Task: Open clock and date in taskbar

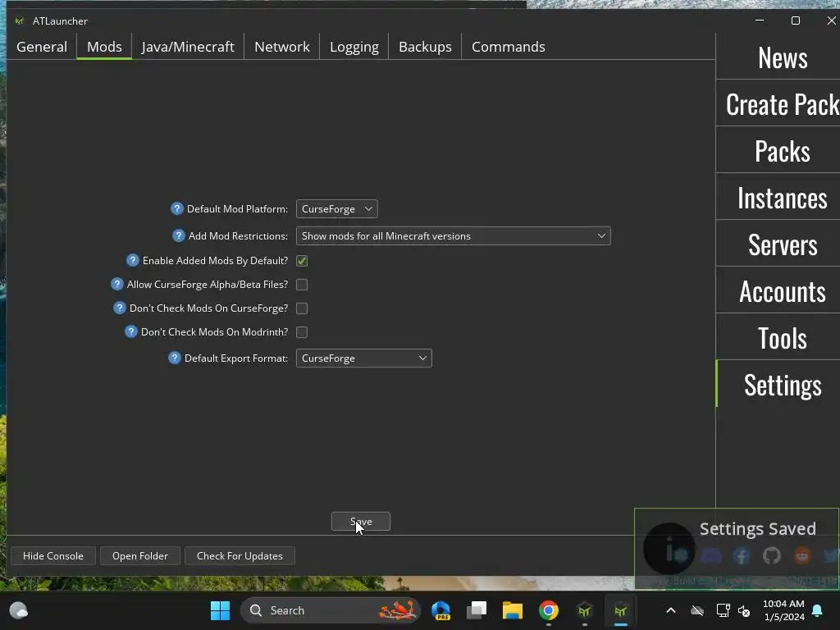Action: 783,610
